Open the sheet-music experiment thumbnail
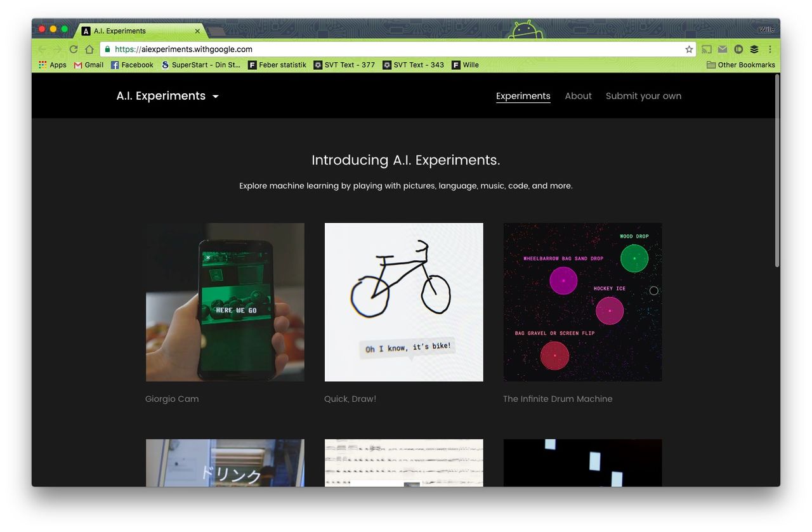812x532 pixels. coord(404,463)
